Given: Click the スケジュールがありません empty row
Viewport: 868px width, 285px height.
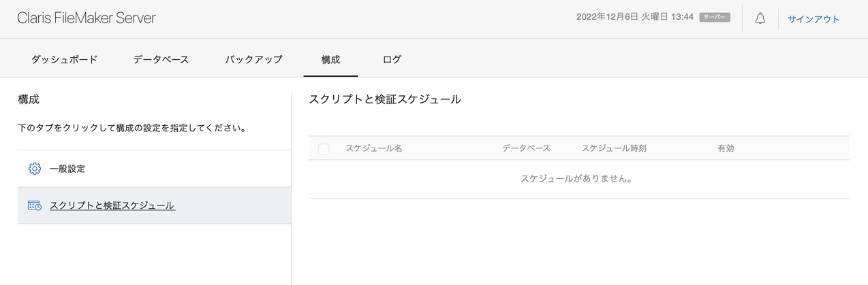Looking at the screenshot, I should point(578,179).
